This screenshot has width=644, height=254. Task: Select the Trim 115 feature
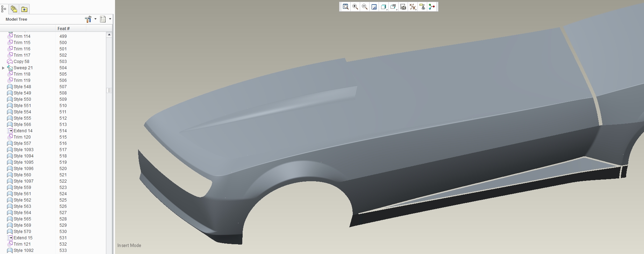click(19, 43)
